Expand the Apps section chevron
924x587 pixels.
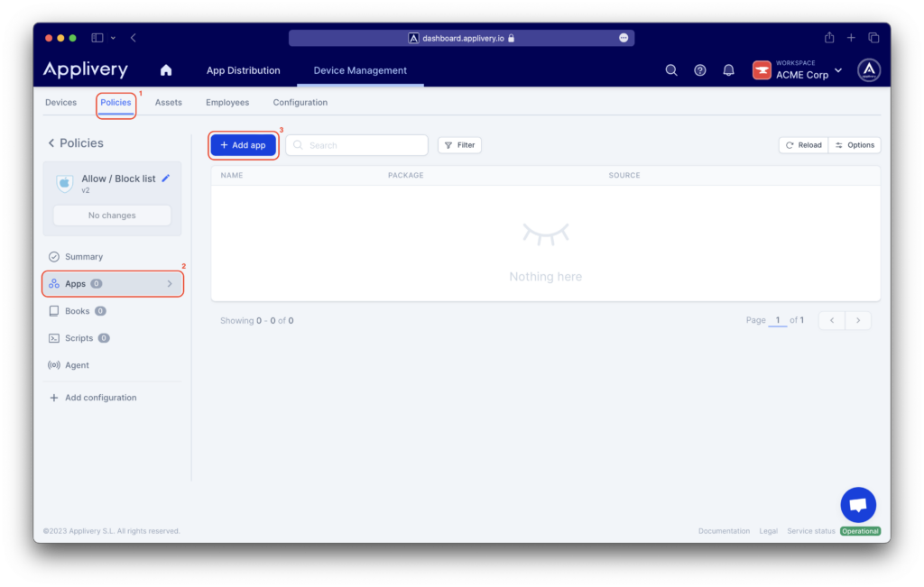[170, 284]
